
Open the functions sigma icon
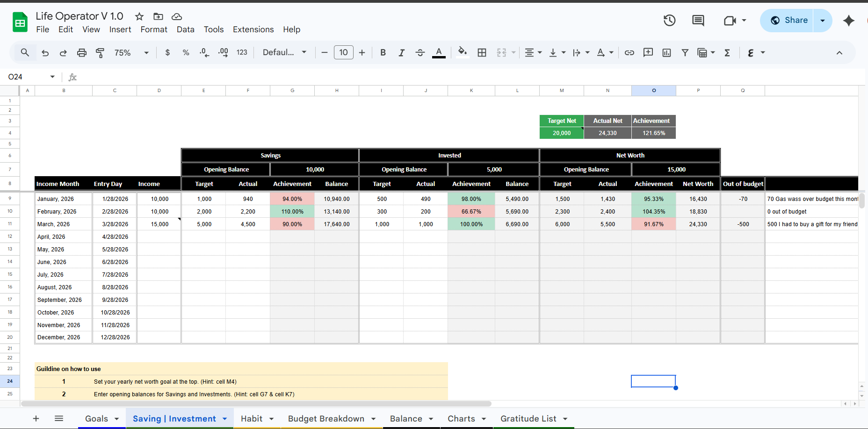click(x=727, y=53)
